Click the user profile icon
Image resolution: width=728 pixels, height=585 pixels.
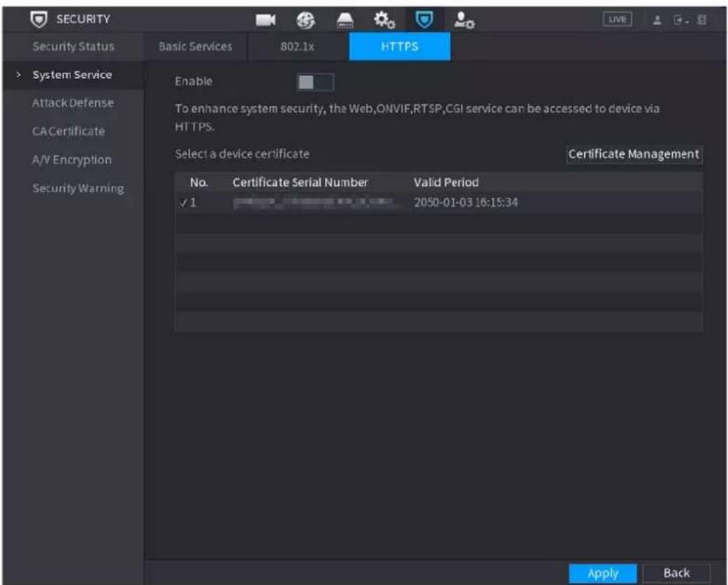click(657, 20)
